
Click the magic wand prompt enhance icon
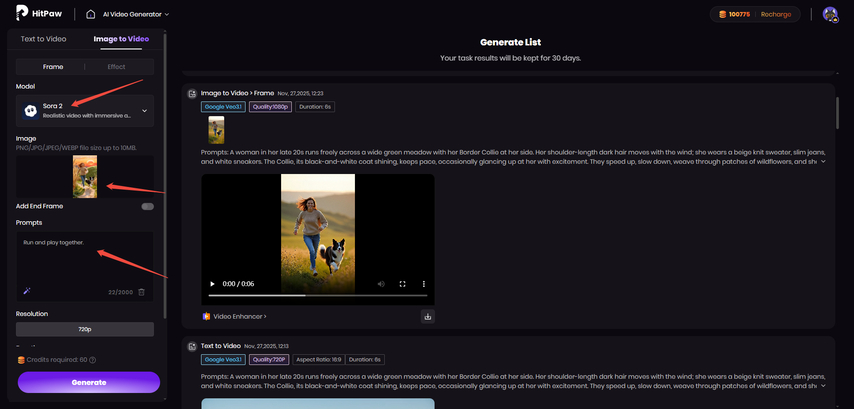pyautogui.click(x=27, y=291)
